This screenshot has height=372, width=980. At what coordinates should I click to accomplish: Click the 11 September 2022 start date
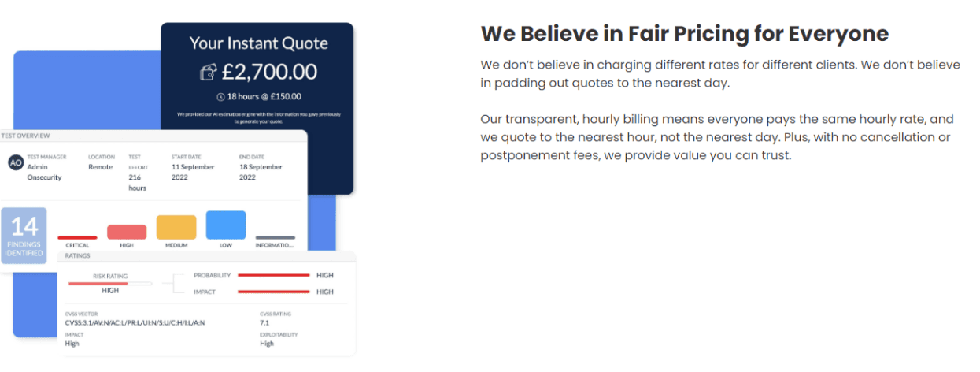(x=193, y=173)
